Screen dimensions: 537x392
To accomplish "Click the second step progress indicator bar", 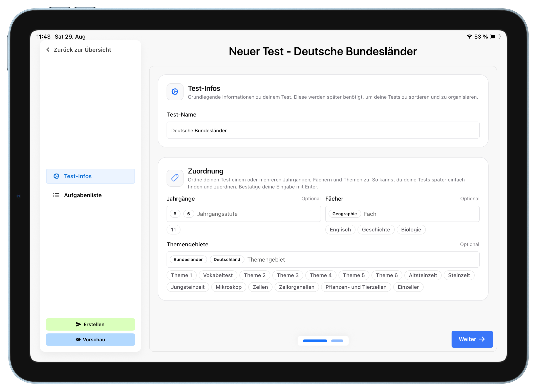I will pos(337,341).
